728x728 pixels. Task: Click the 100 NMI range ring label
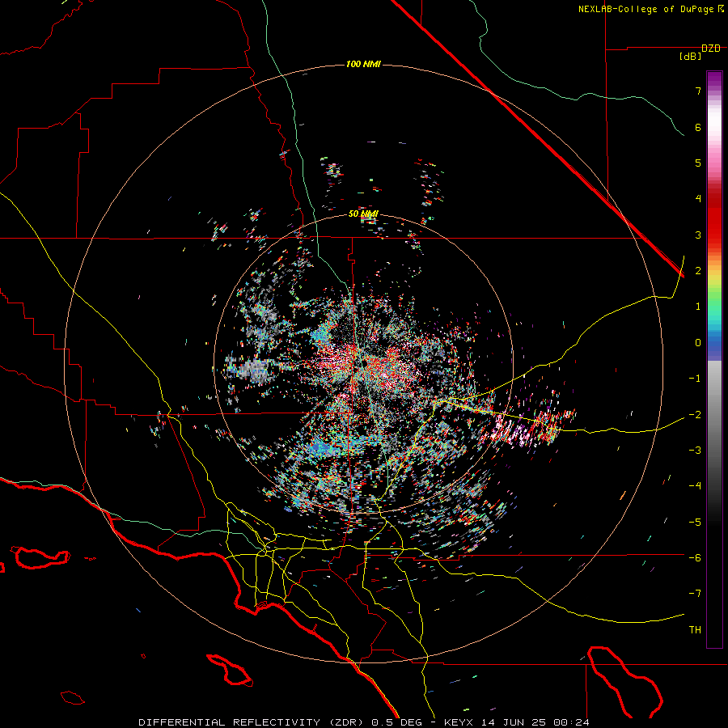coord(363,64)
